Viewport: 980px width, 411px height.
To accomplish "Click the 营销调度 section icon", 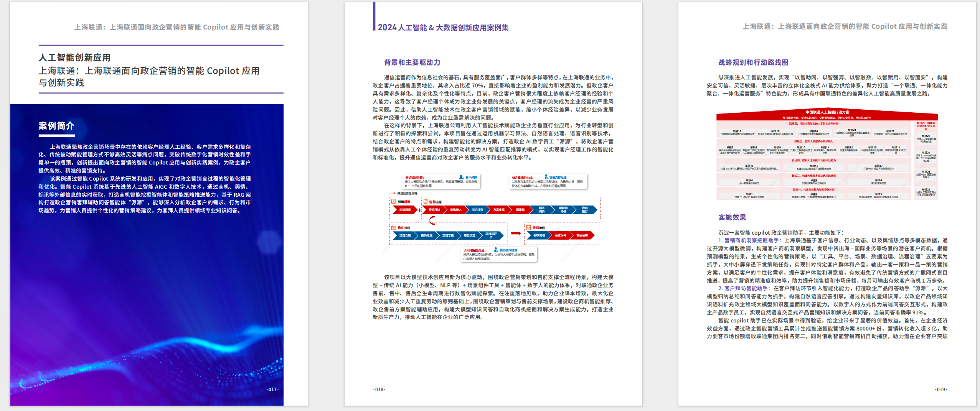I will [x=393, y=201].
